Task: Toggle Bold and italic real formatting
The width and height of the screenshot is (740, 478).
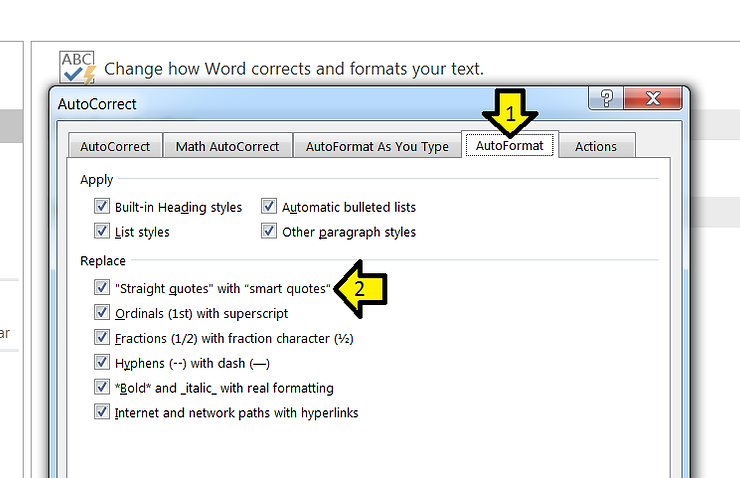Action: click(101, 387)
